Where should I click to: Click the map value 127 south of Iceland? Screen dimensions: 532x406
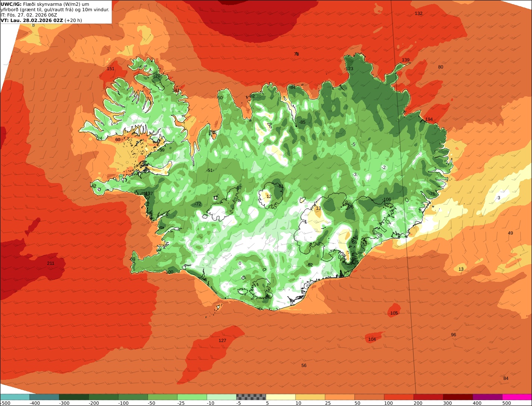coord(222,341)
